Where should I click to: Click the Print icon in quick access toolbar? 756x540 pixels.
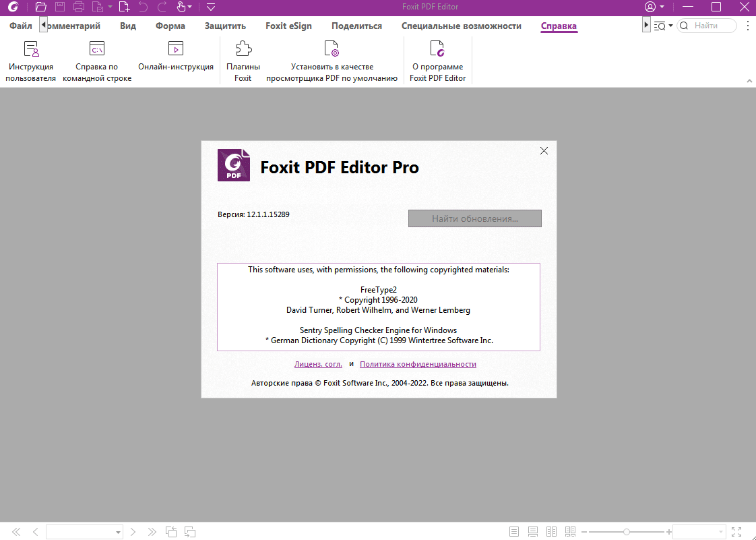[79, 7]
